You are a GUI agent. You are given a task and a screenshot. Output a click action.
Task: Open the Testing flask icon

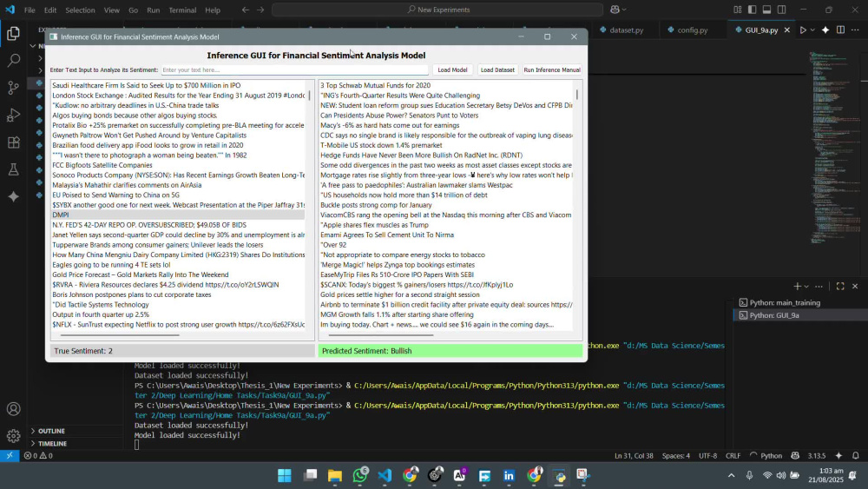[x=13, y=169]
